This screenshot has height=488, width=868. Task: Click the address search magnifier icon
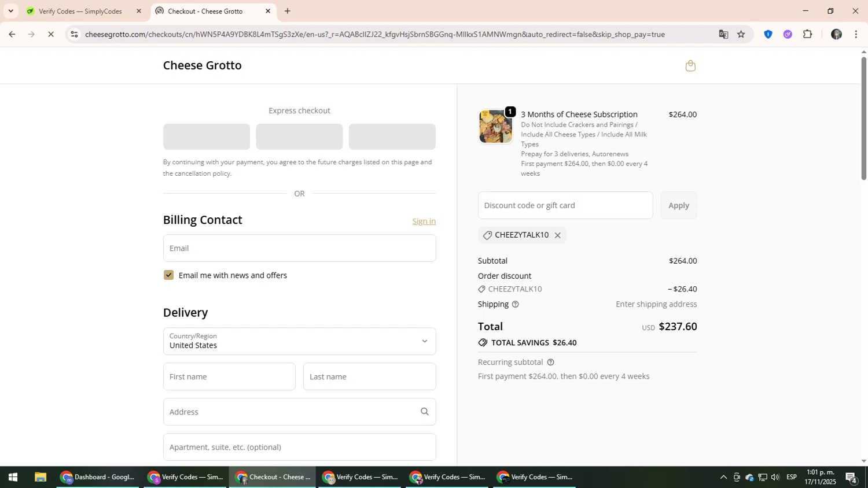pos(424,412)
